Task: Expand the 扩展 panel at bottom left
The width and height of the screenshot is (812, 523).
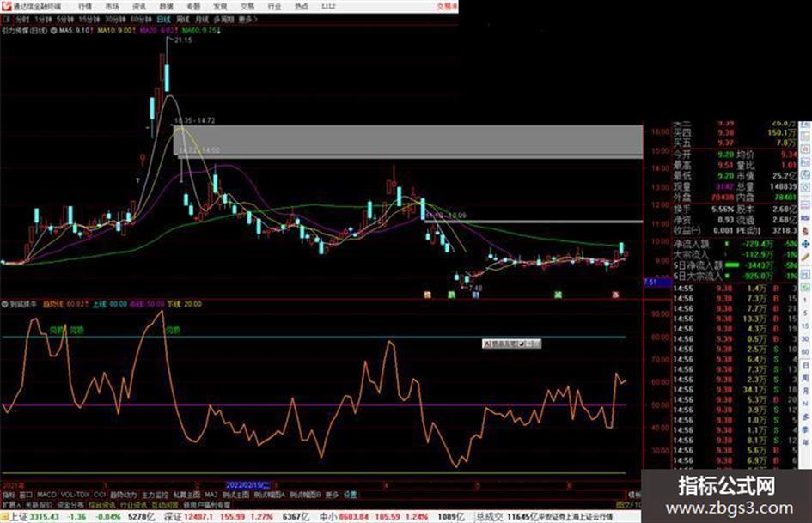Action: point(11,504)
